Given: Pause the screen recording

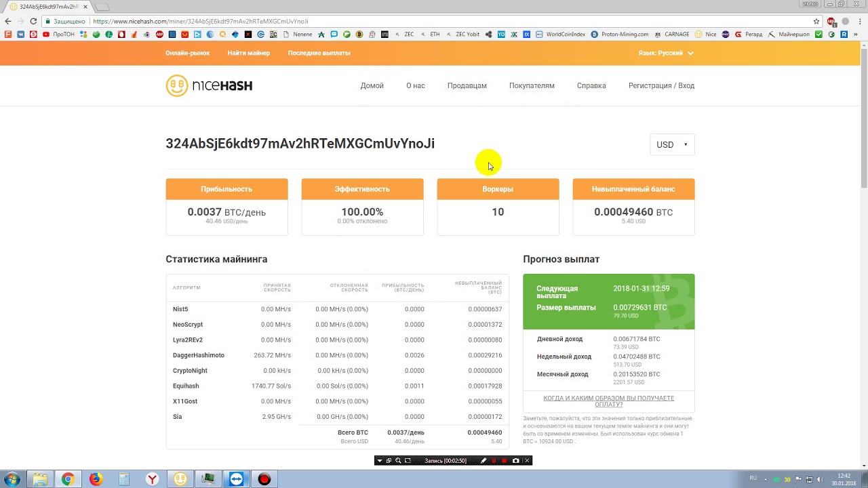Looking at the screenshot, I should [494, 460].
